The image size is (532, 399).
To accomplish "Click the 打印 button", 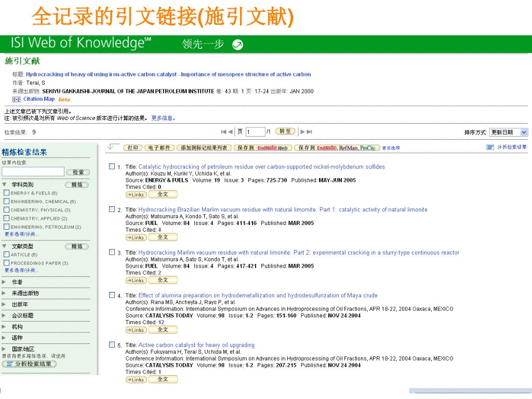I will click(132, 148).
